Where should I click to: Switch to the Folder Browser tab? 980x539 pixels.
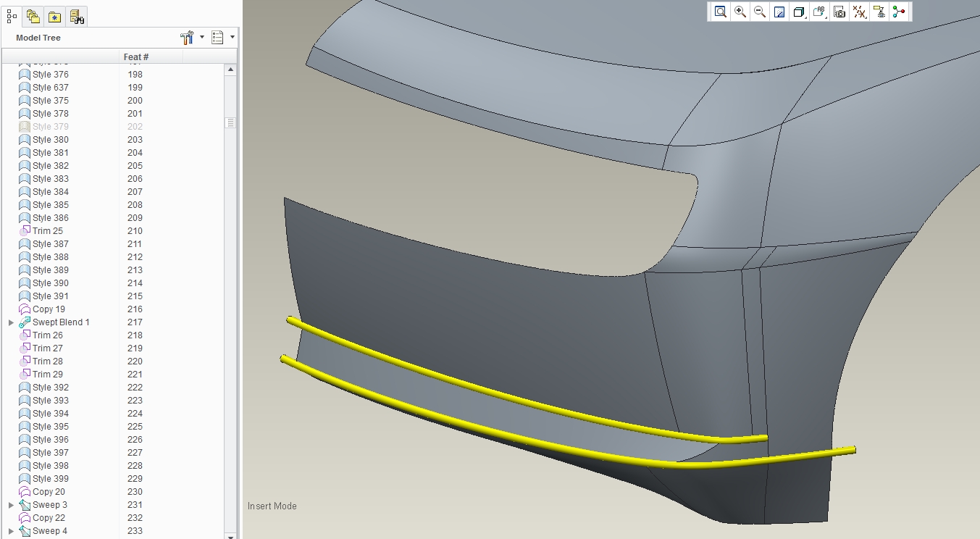[33, 16]
